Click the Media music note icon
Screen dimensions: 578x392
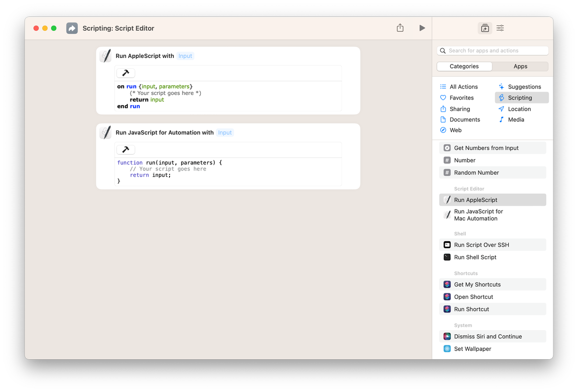pos(501,119)
